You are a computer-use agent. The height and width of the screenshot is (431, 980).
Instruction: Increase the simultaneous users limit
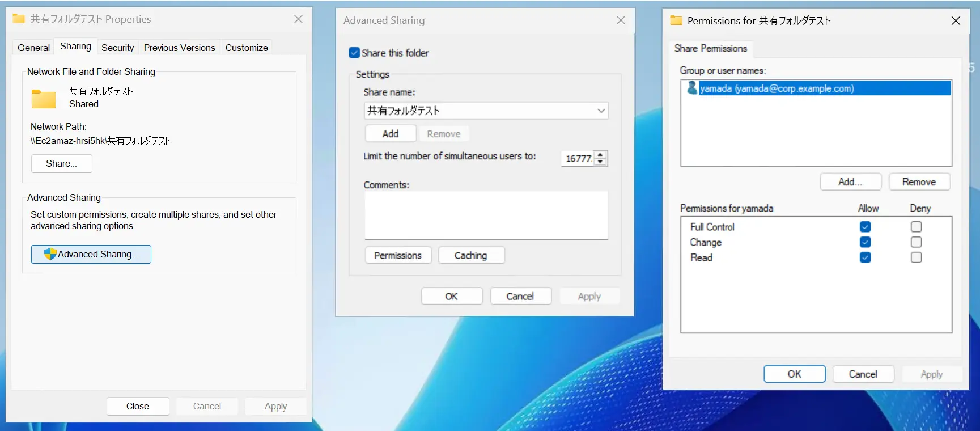(600, 155)
